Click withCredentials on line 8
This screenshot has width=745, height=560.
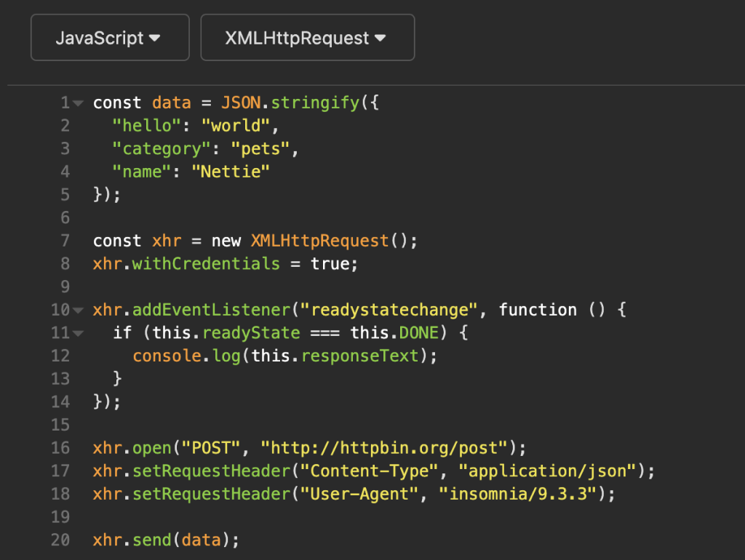point(206,263)
